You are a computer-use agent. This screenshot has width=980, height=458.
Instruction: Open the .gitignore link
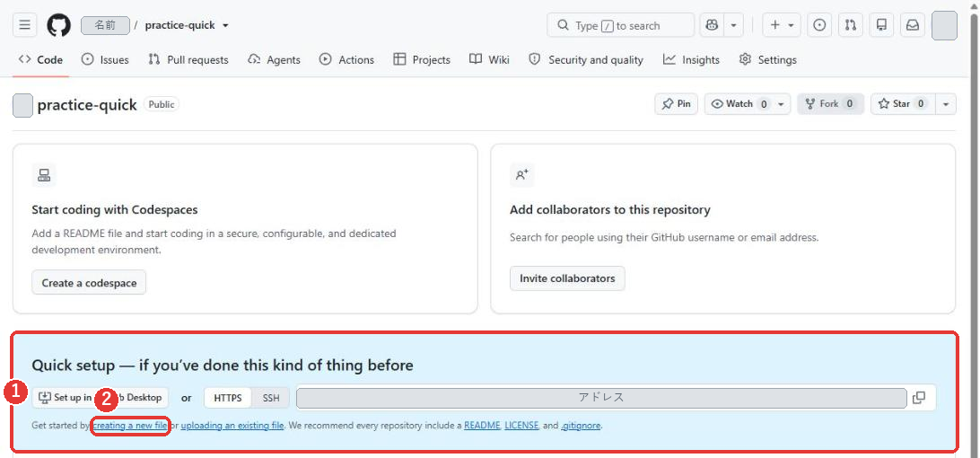581,426
